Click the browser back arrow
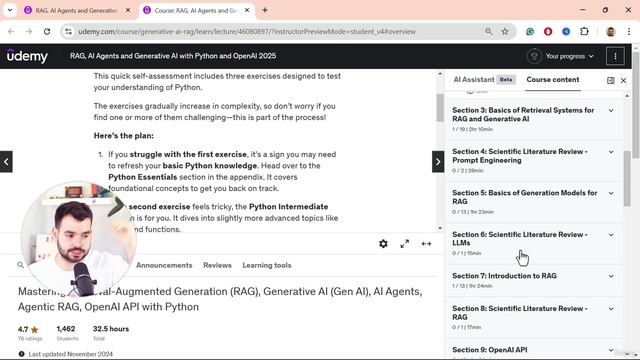Image resolution: width=640 pixels, height=360 pixels. (x=11, y=31)
